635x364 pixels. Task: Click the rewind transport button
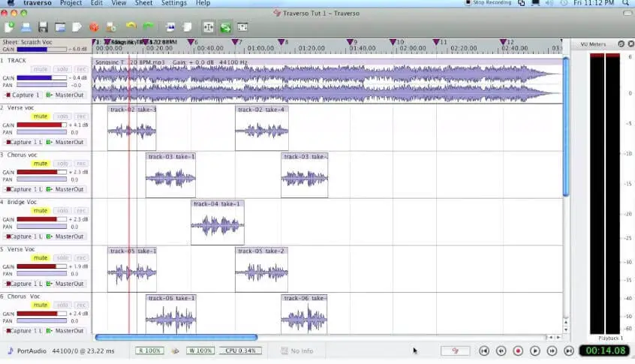pyautogui.click(x=501, y=350)
